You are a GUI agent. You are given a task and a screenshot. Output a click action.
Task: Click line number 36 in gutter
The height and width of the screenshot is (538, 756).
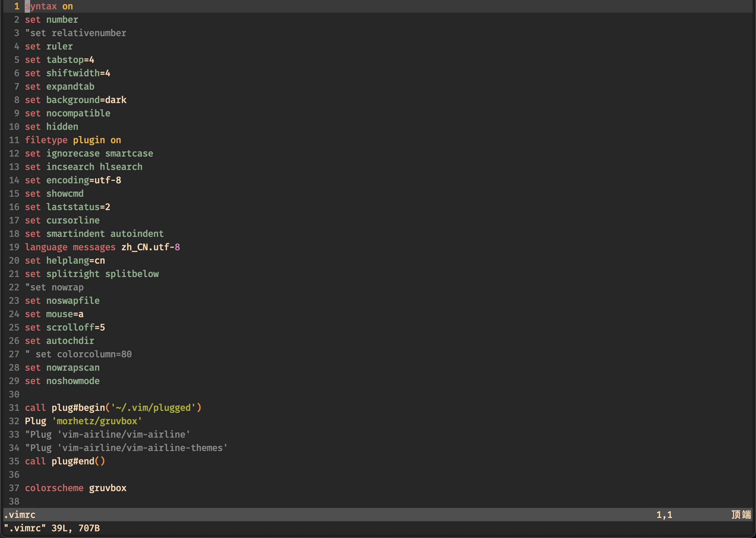coord(14,475)
